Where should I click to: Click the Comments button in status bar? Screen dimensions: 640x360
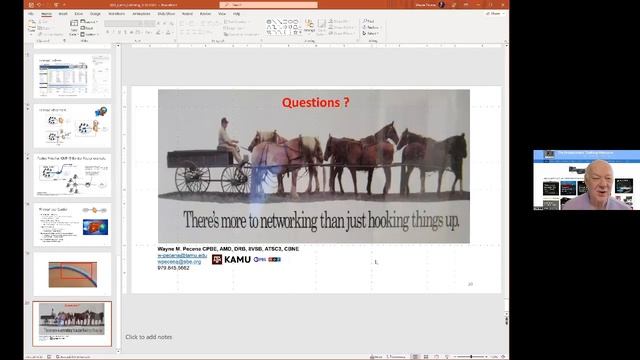coord(396,357)
